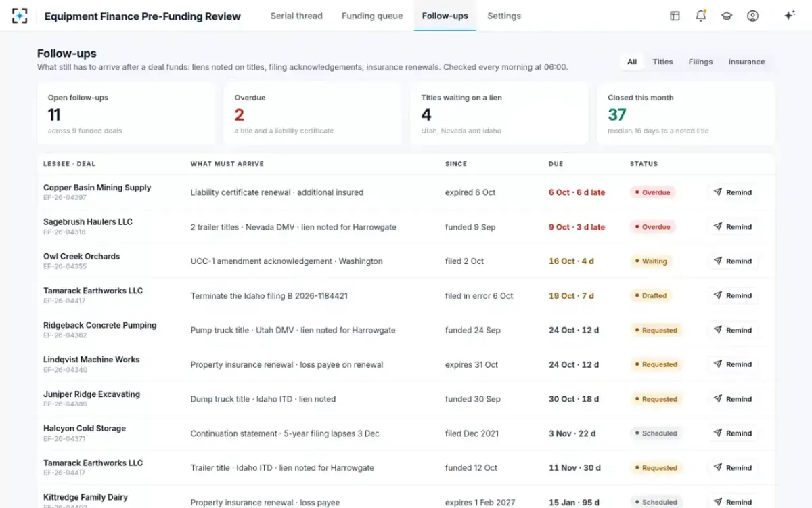Filter follow-ups by Filings

(x=700, y=62)
